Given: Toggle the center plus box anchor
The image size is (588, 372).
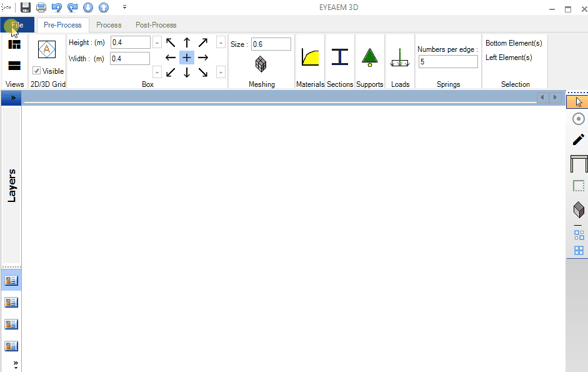Looking at the screenshot, I should click(187, 58).
